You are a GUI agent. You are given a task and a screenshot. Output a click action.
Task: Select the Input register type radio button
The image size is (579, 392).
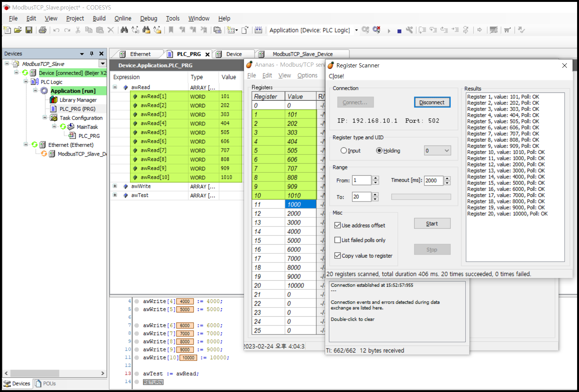pyautogui.click(x=344, y=150)
